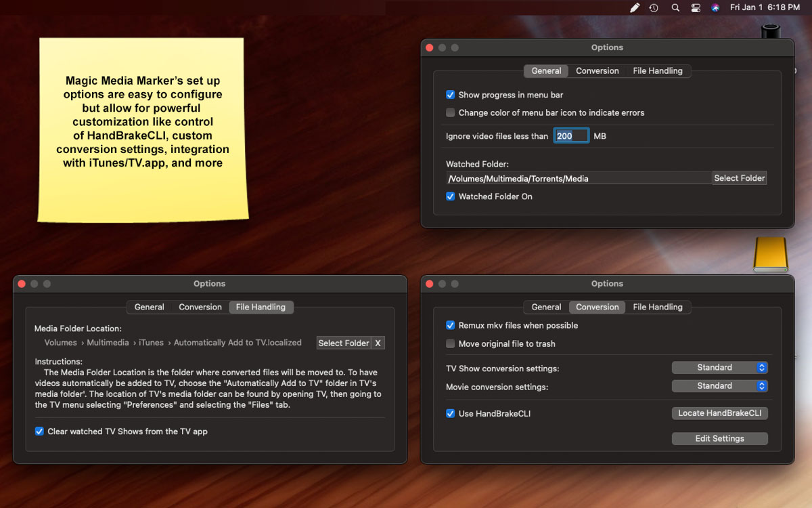Click 'Automatically Add to TV.localized' path segment
The height and width of the screenshot is (508, 812).
238,343
